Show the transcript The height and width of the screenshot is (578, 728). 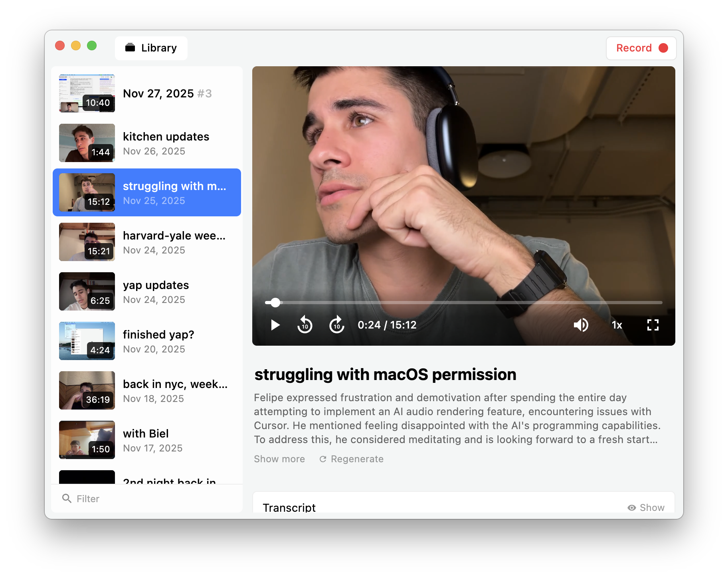pyautogui.click(x=646, y=507)
